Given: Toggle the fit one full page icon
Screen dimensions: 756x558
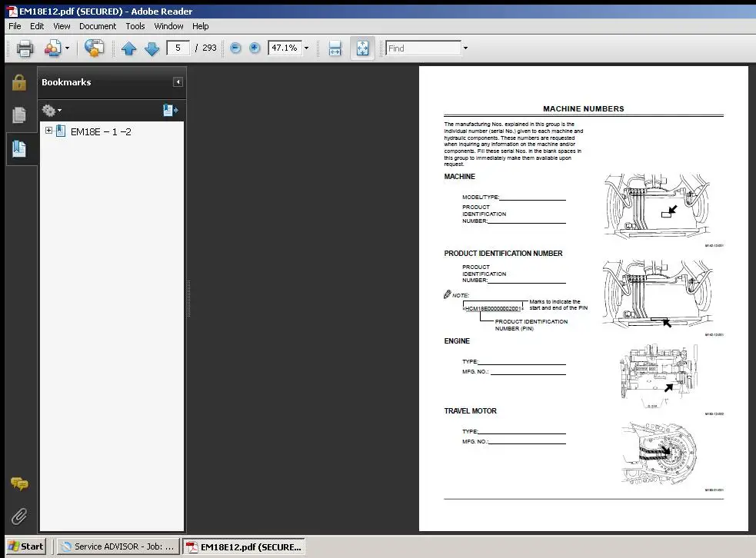Looking at the screenshot, I should tap(362, 48).
